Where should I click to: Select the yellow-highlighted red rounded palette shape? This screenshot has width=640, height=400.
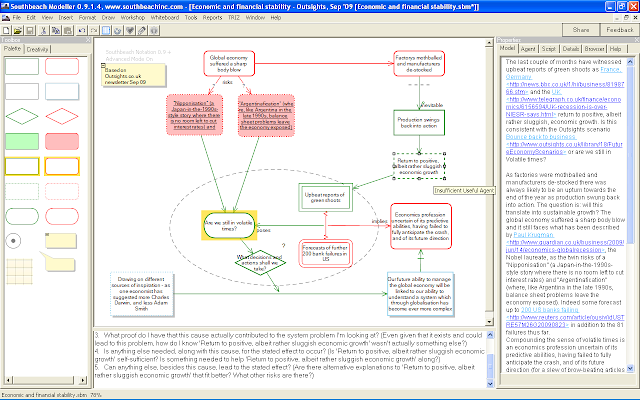[x=62, y=167]
